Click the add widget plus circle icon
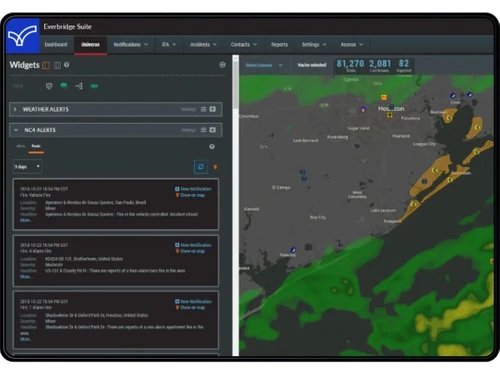This screenshot has width=500, height=375. click(x=222, y=65)
